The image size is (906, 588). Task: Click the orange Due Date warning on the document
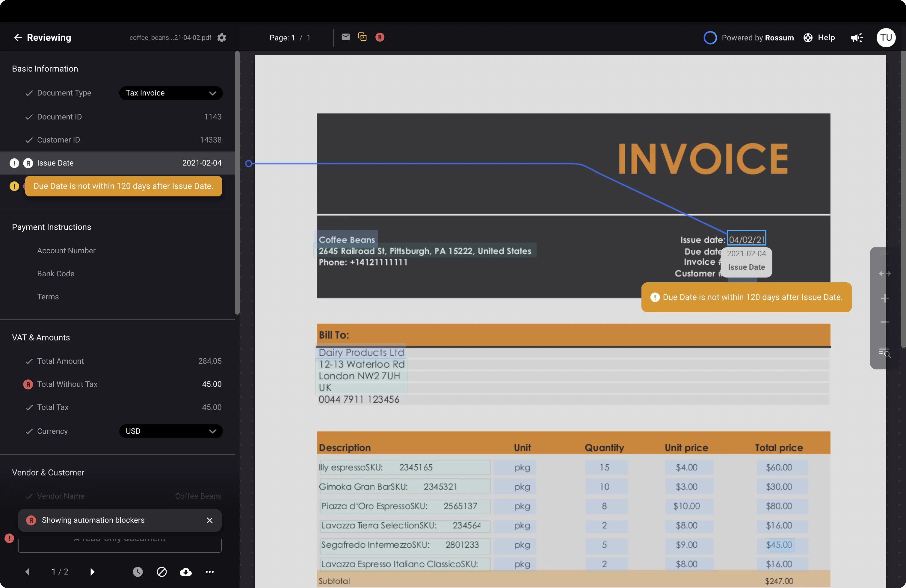pos(746,297)
